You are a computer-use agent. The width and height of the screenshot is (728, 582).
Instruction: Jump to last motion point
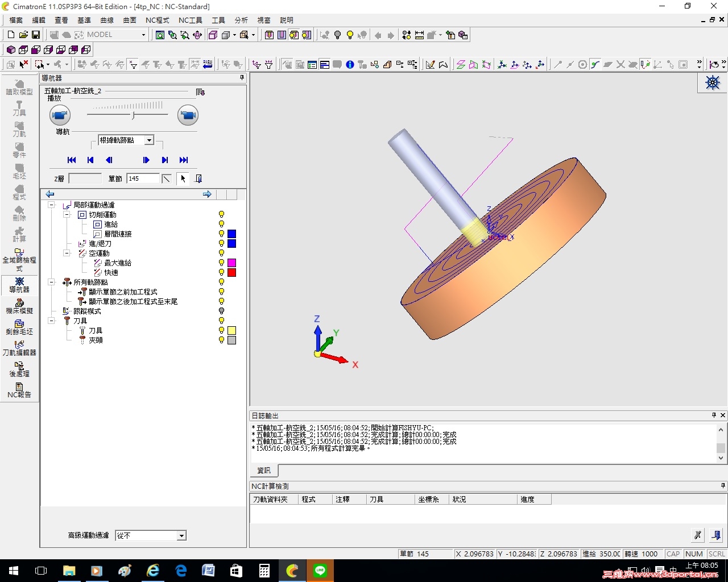click(184, 160)
